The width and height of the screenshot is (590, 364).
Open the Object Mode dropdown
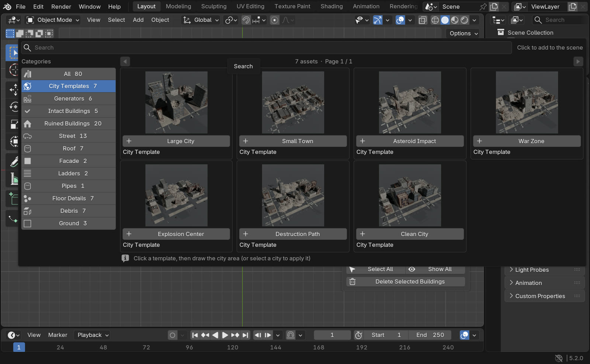tap(53, 20)
